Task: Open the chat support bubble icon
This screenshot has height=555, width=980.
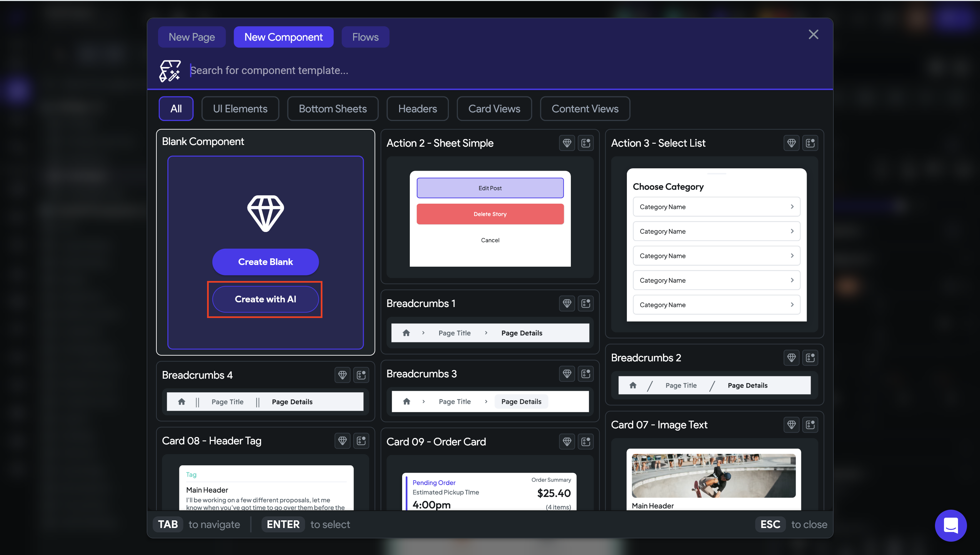Action: 950,525
